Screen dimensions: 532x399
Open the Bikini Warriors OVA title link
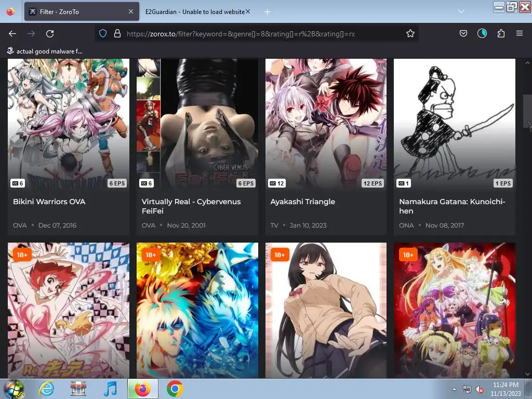point(49,202)
